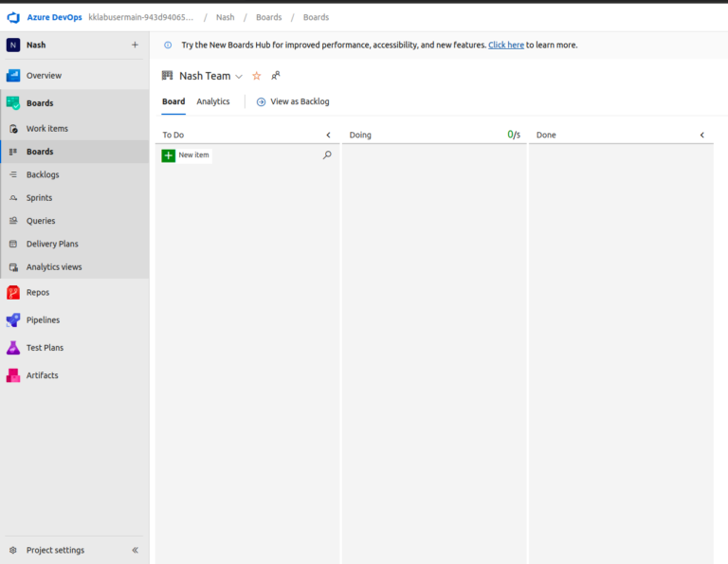Open the Azure DevOps home link

pyautogui.click(x=54, y=17)
